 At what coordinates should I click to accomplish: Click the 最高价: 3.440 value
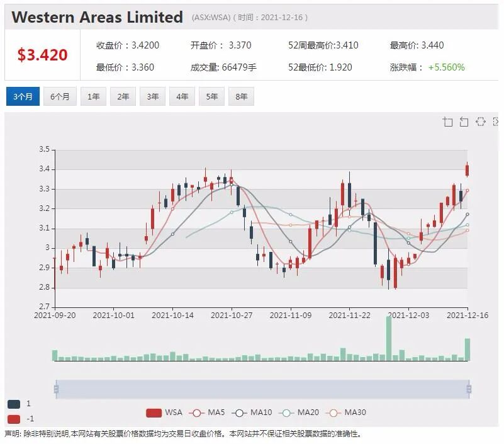coord(417,45)
